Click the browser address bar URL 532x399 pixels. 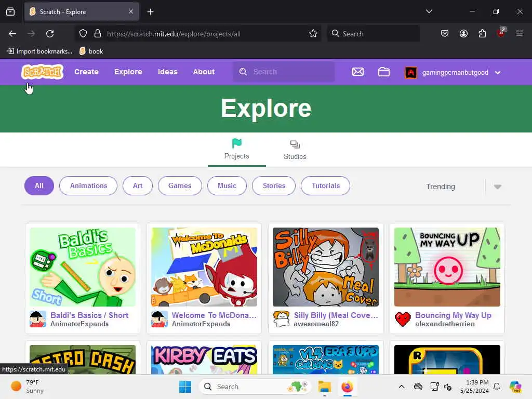pyautogui.click(x=174, y=34)
